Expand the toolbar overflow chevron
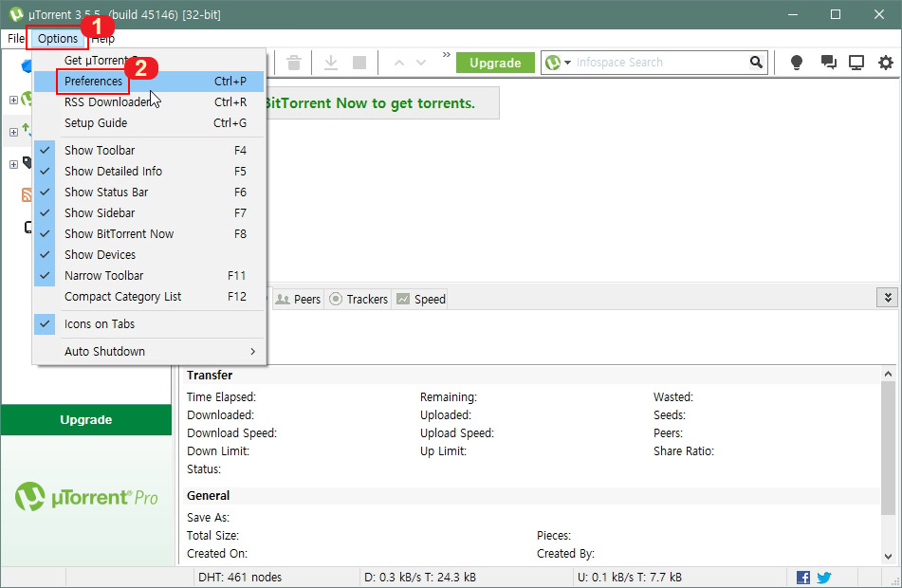 click(x=447, y=55)
